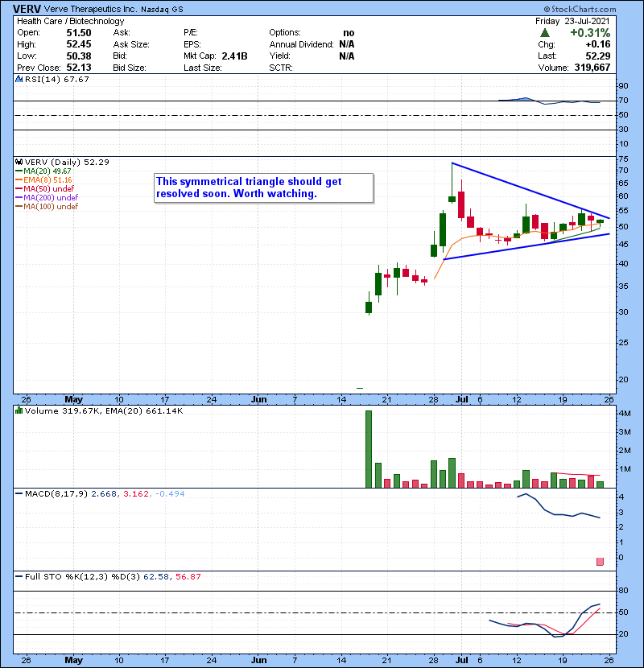Screen dimensions: 644x668
Task: Click the 4M label on the volume axis
Action: pyautogui.click(x=625, y=413)
